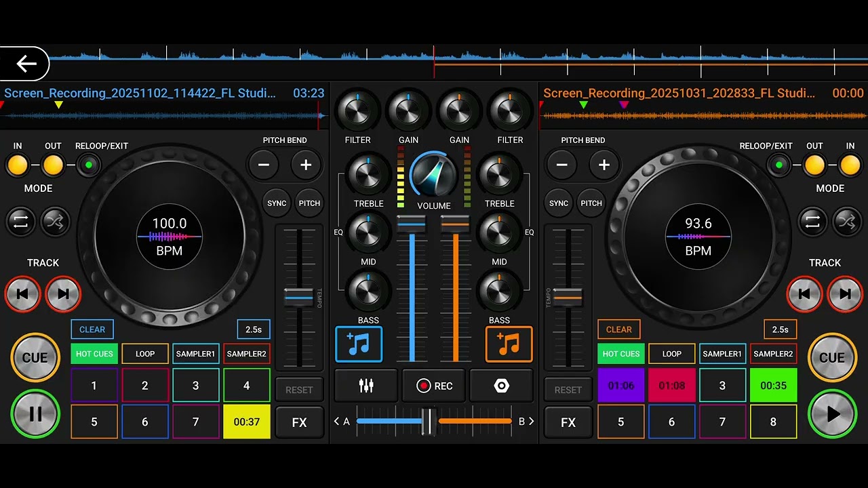Select LOOP tab on deck B
Viewport: 868px width, 488px height.
tap(672, 354)
